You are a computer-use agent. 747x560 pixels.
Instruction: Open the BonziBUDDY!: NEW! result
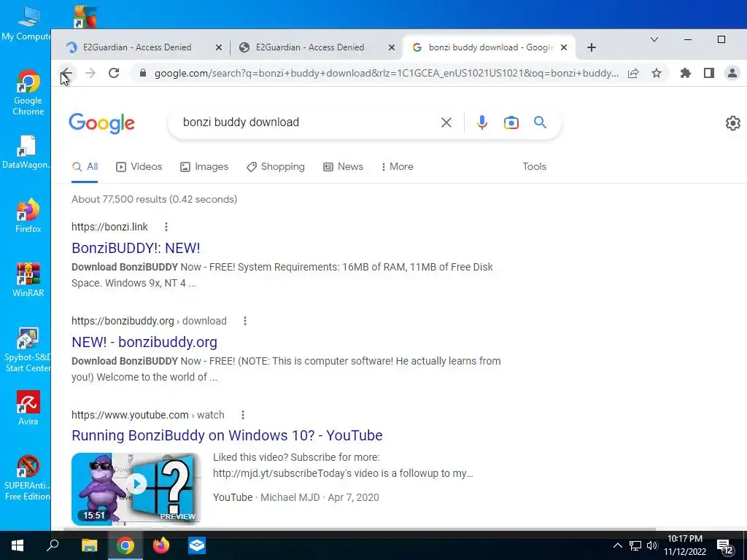(x=136, y=248)
